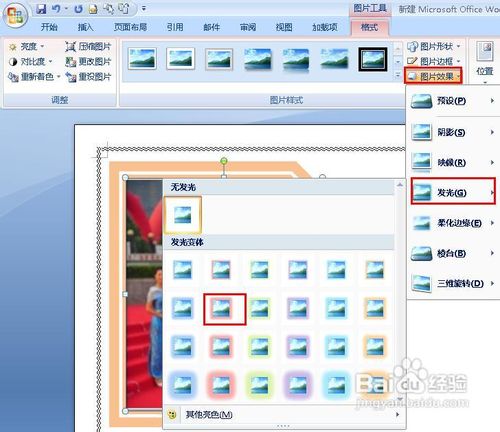Switch to the 视图 tab

click(284, 27)
